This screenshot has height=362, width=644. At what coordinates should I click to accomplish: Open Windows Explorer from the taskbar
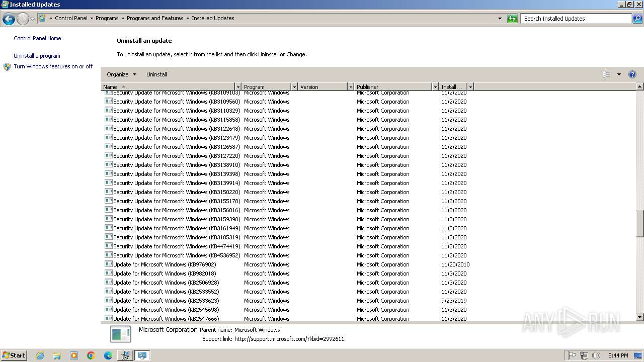(57, 355)
